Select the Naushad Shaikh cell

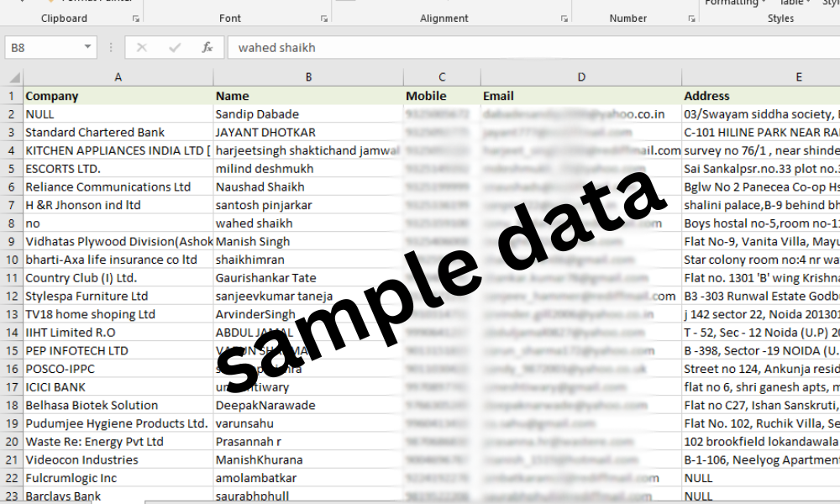(308, 187)
